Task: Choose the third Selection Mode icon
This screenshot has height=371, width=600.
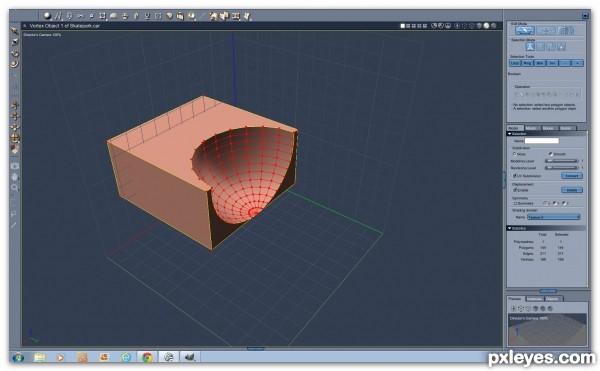Action: [x=551, y=47]
